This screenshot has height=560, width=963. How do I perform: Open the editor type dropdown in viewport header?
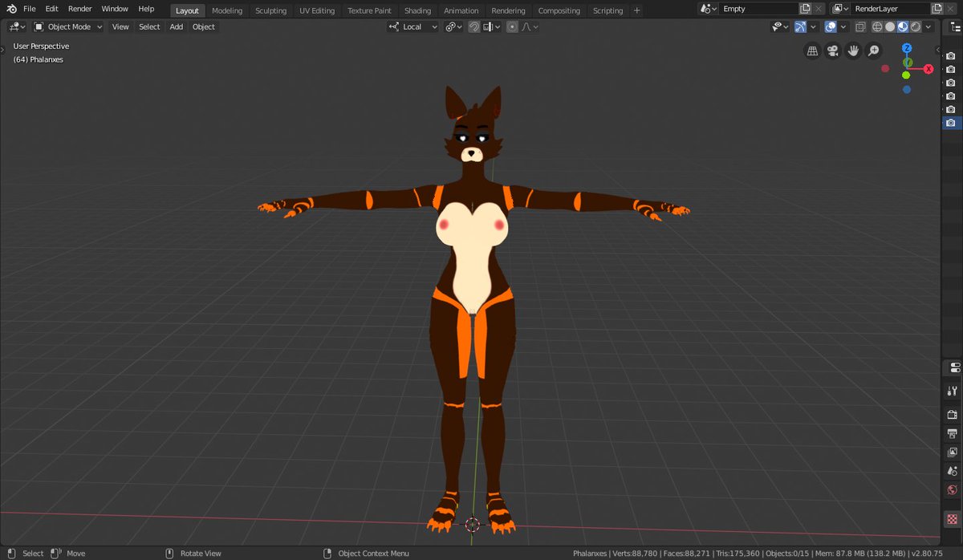pos(17,26)
